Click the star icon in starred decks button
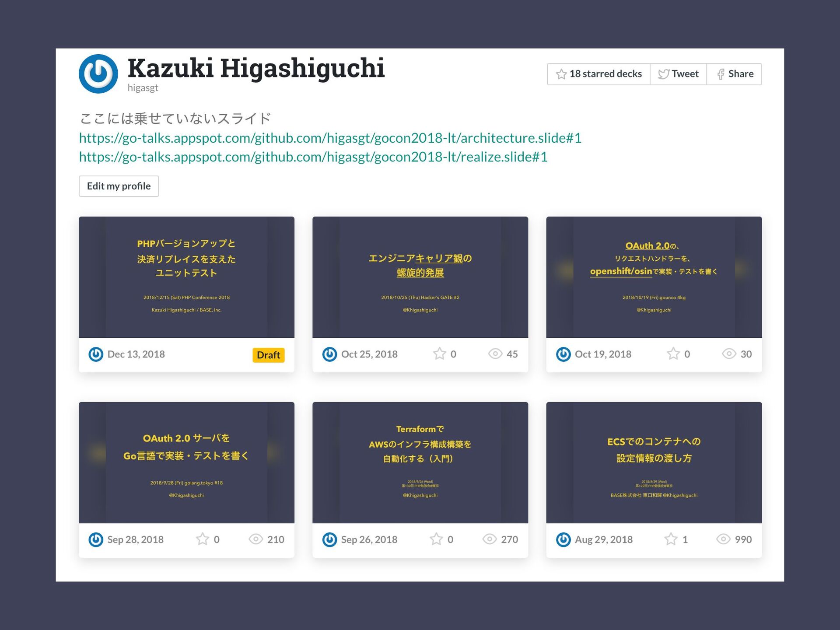Viewport: 840px width, 630px height. click(561, 74)
